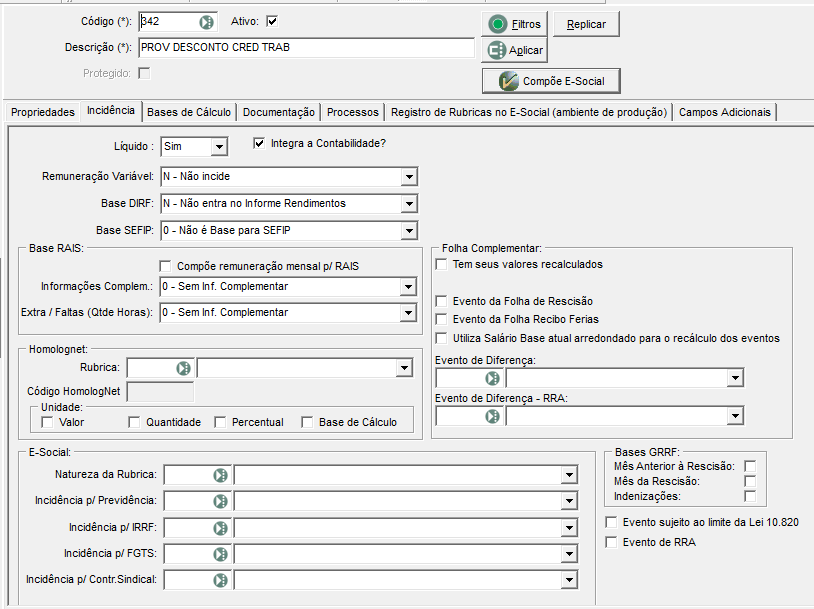The width and height of the screenshot is (814, 609).
Task: Check Evento da Folha Recibo Ferias
Action: click(441, 319)
